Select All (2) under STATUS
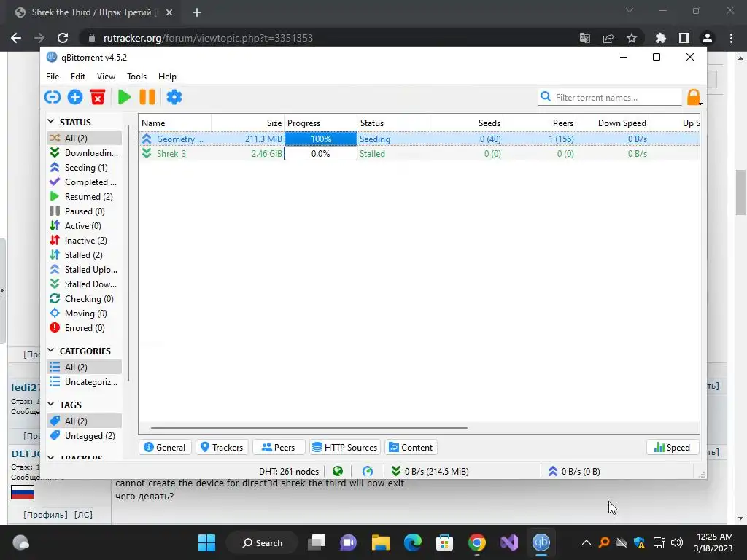Image resolution: width=747 pixels, height=560 pixels. pyautogui.click(x=85, y=138)
